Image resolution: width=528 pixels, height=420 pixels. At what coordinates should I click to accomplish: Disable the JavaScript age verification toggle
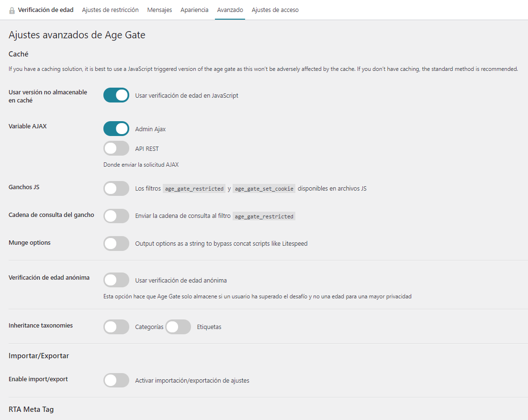pos(116,95)
